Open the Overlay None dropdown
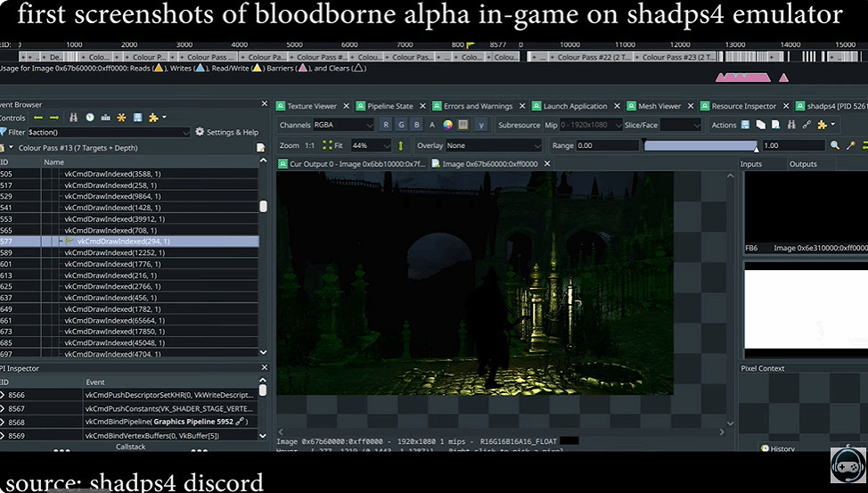868x493 pixels. (x=493, y=145)
